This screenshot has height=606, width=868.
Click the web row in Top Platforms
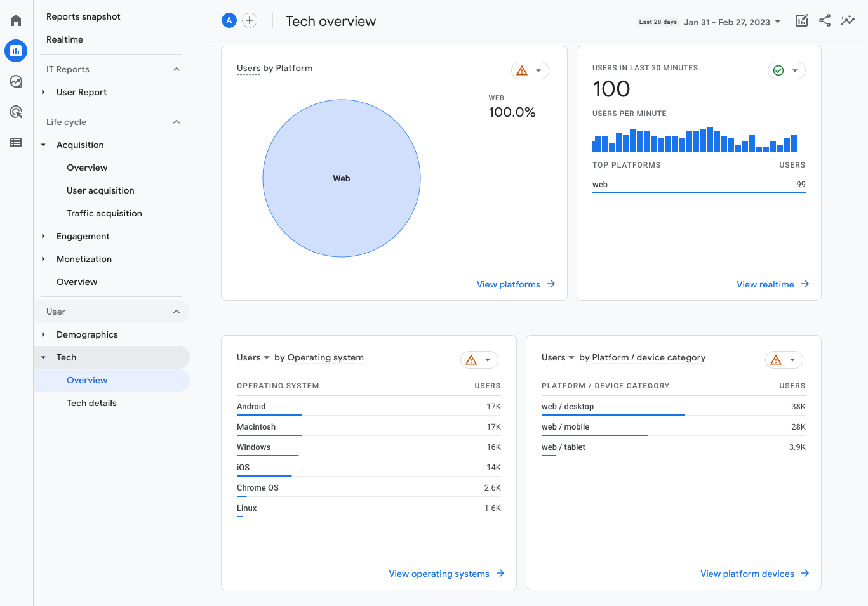click(x=698, y=185)
